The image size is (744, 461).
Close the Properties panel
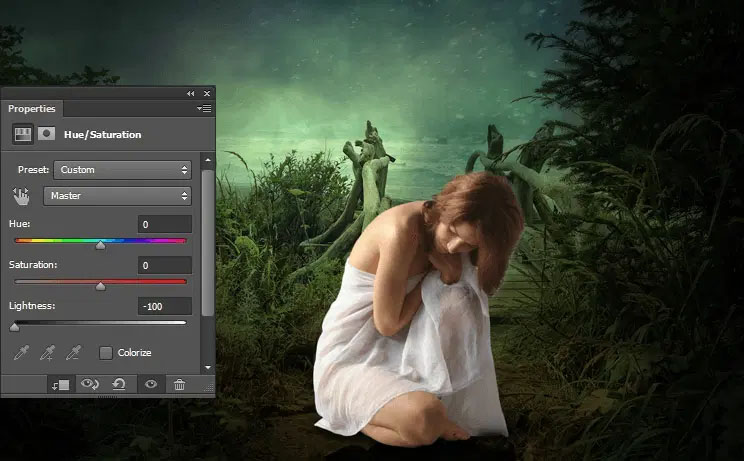[x=207, y=93]
